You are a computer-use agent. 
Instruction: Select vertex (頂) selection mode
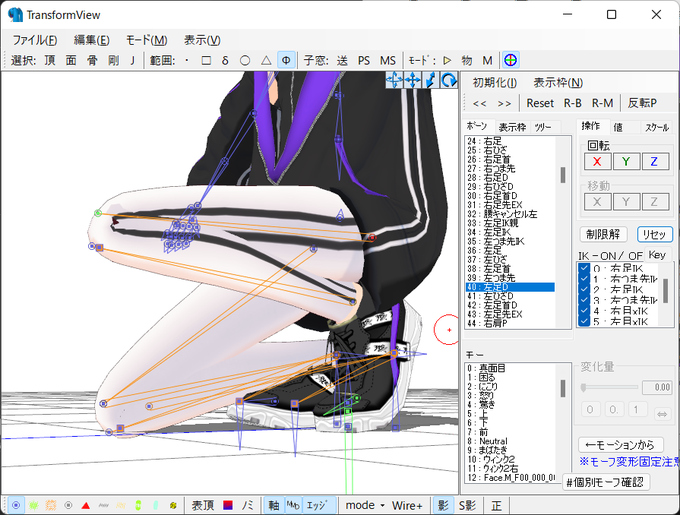pos(50,60)
